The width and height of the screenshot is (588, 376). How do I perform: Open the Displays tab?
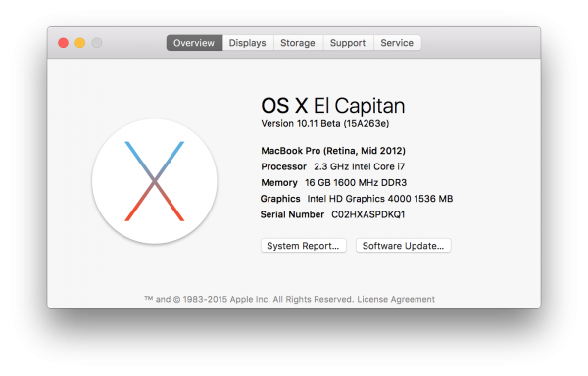(x=248, y=43)
